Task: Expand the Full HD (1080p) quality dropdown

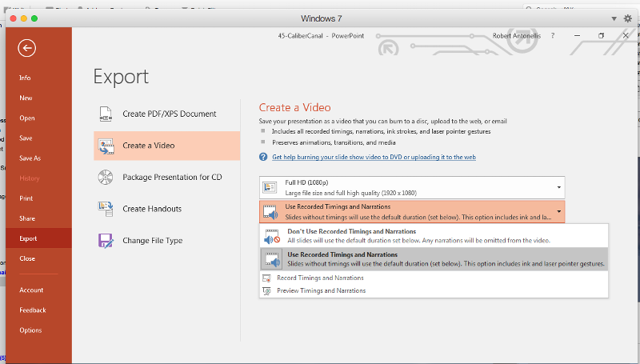Action: click(x=558, y=187)
